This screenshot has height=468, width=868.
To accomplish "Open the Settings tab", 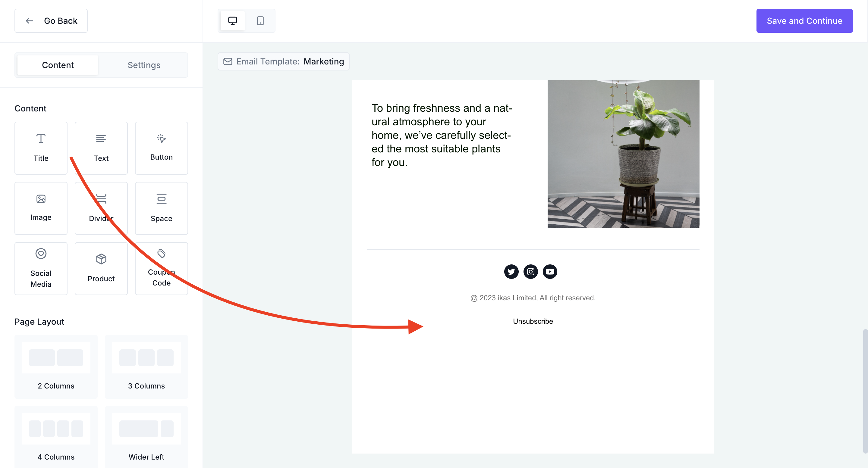I will tap(144, 65).
